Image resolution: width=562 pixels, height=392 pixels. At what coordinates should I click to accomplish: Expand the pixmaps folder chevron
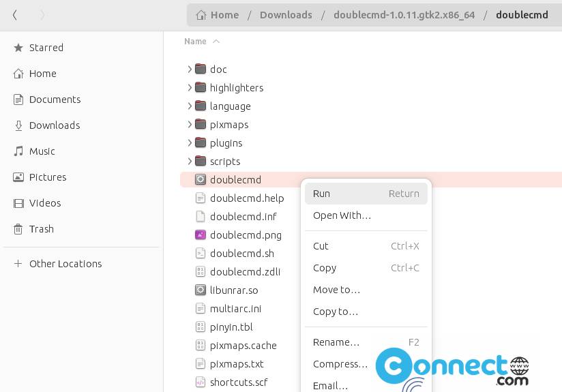pos(189,124)
